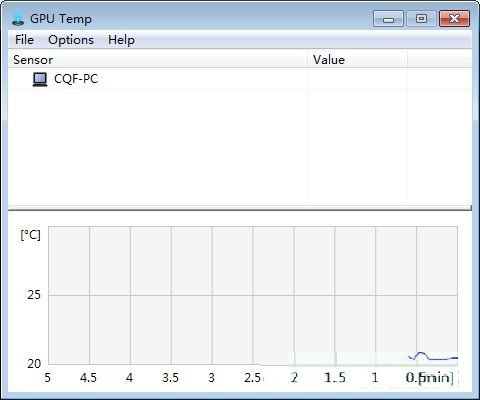
Task: Click the 3.5 time axis label
Action: click(x=170, y=378)
